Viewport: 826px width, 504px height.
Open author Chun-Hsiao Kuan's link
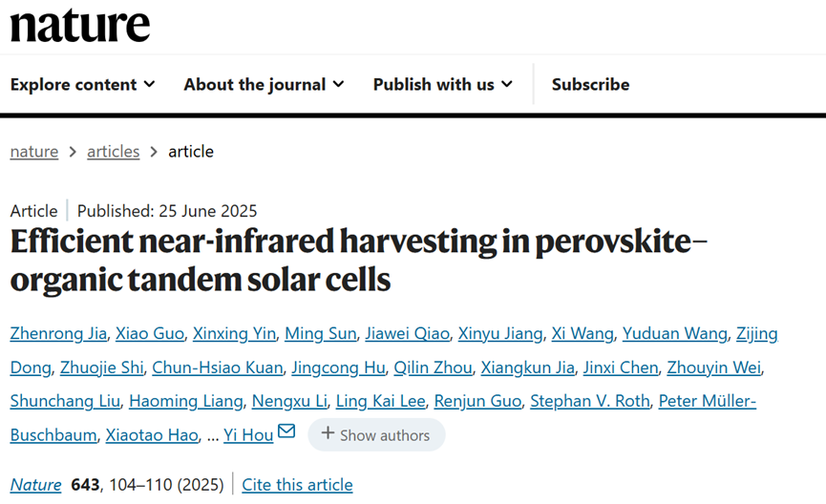218,367
